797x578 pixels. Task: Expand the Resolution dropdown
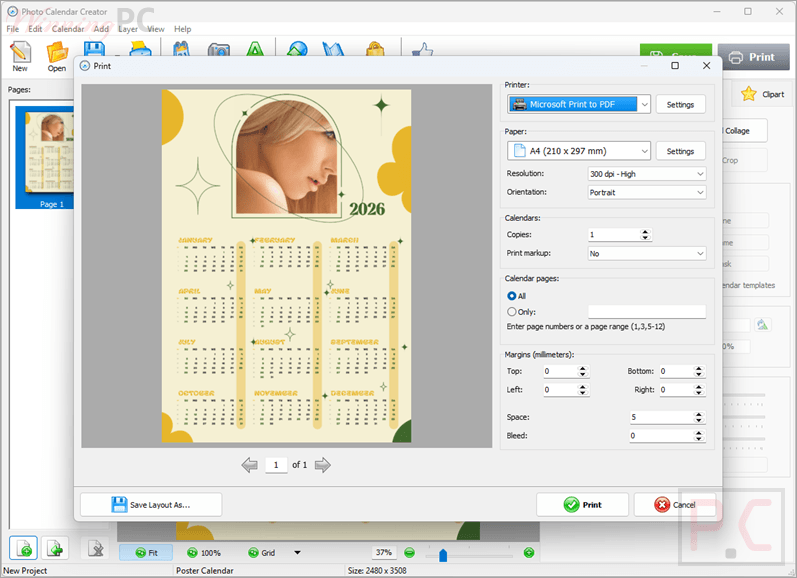coord(647,174)
